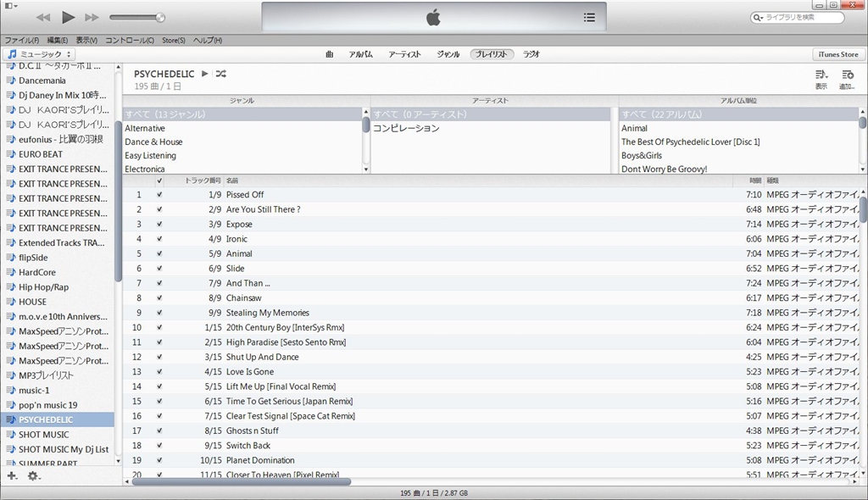
Task: Switch to the アルバム tab
Action: [360, 54]
